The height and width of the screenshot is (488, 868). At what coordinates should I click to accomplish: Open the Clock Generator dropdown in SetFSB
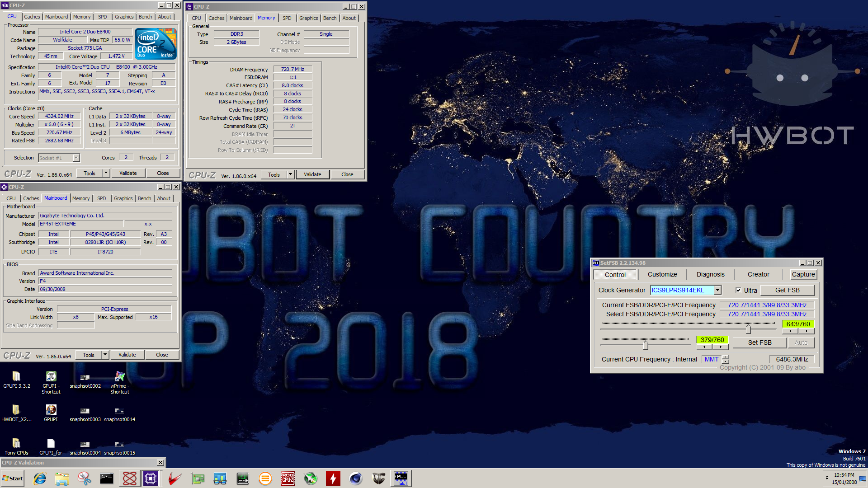717,290
